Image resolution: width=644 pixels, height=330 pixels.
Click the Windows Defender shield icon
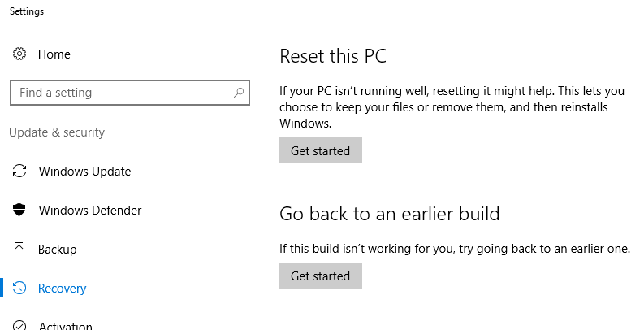pos(19,210)
